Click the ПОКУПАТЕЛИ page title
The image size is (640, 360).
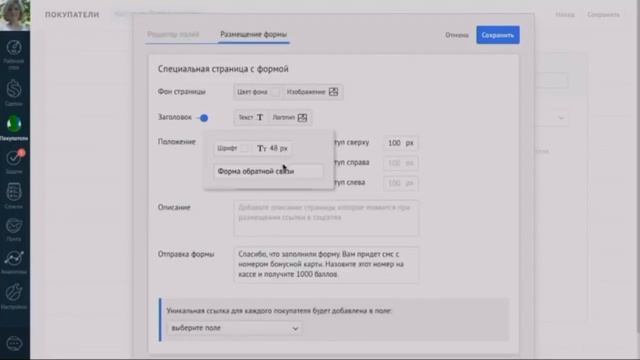click(72, 14)
